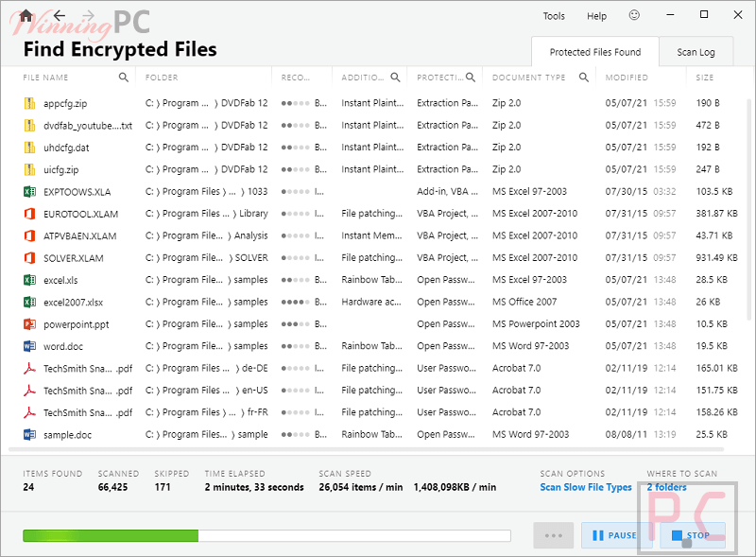
Task: Click the excel2007.xlsx file icon
Action: 29,303
